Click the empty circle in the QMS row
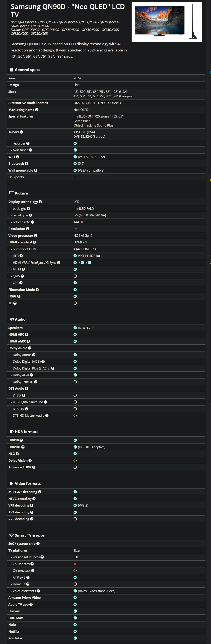Screen dimensions: 211x644 click(x=75, y=276)
